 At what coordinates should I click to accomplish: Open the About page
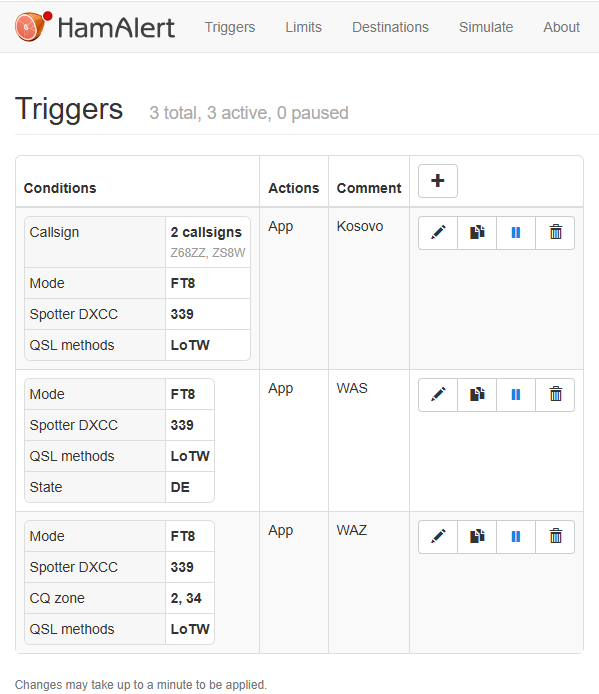pyautogui.click(x=561, y=27)
